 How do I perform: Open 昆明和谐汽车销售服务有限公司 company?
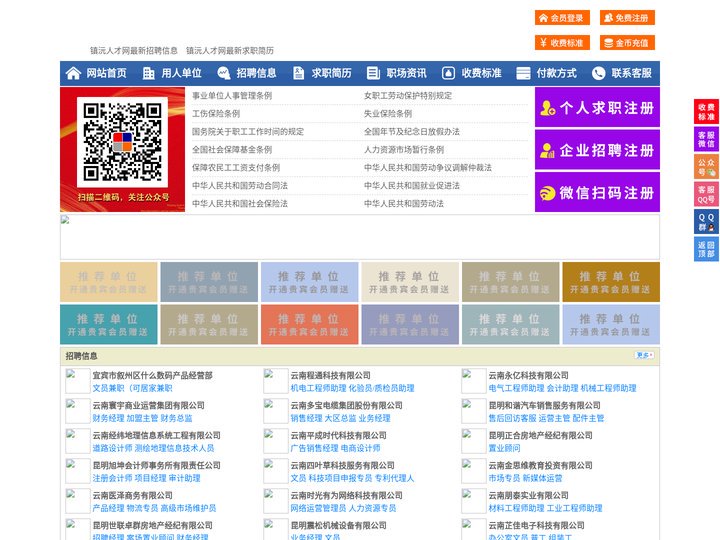coord(545,405)
